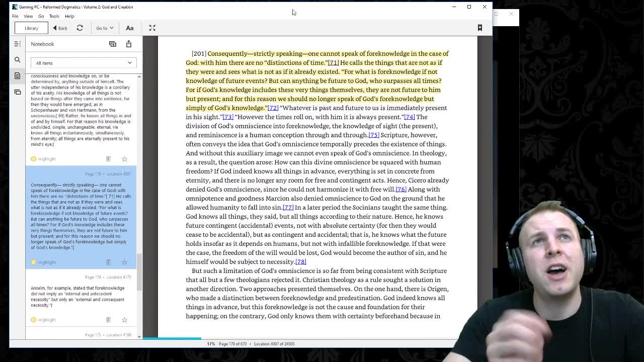Bookmark this page with ribbon icon
Viewport: 644px width, 362px height.
pos(480,28)
